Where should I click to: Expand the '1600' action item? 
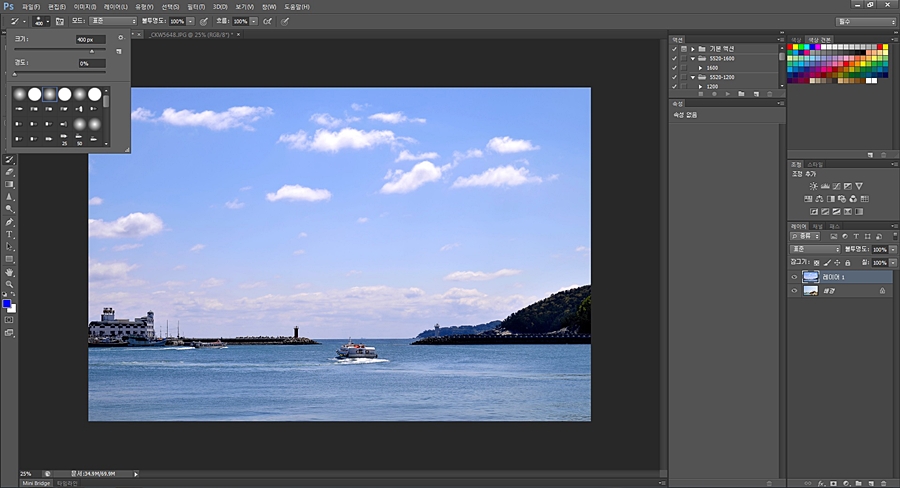[700, 67]
